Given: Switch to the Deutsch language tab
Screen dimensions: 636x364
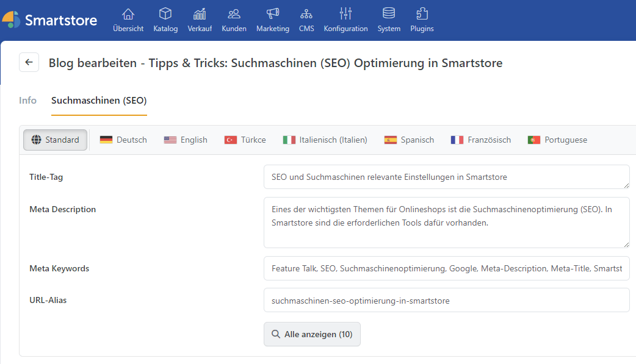Looking at the screenshot, I should [x=123, y=140].
